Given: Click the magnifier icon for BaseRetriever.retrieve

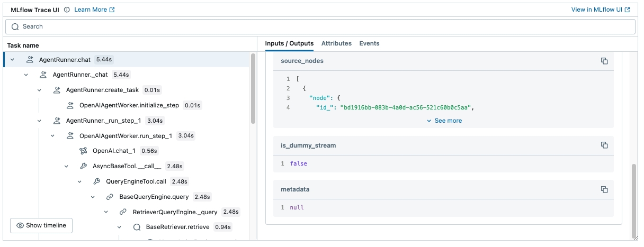Looking at the screenshot, I should [x=137, y=227].
